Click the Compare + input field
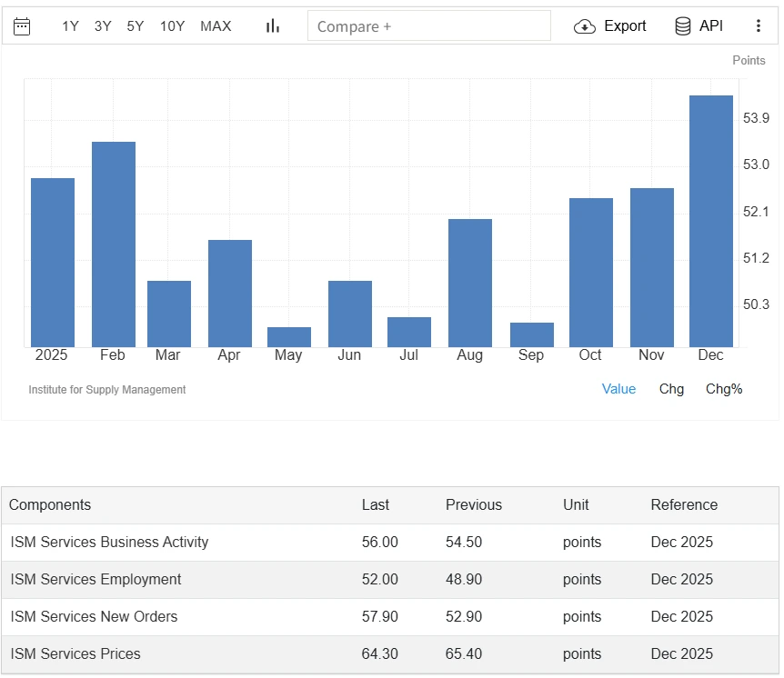 coord(429,26)
